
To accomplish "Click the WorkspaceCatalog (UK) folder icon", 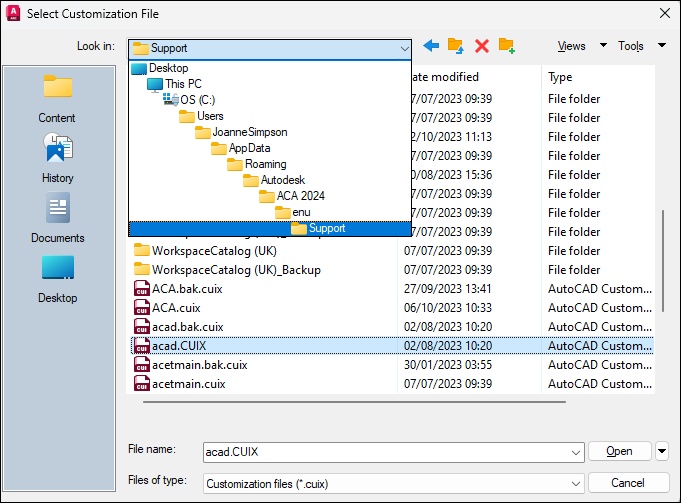I will pyautogui.click(x=142, y=250).
